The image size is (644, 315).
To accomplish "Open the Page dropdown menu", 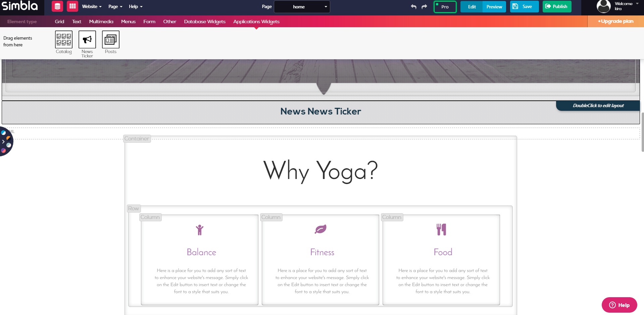I will [x=115, y=6].
